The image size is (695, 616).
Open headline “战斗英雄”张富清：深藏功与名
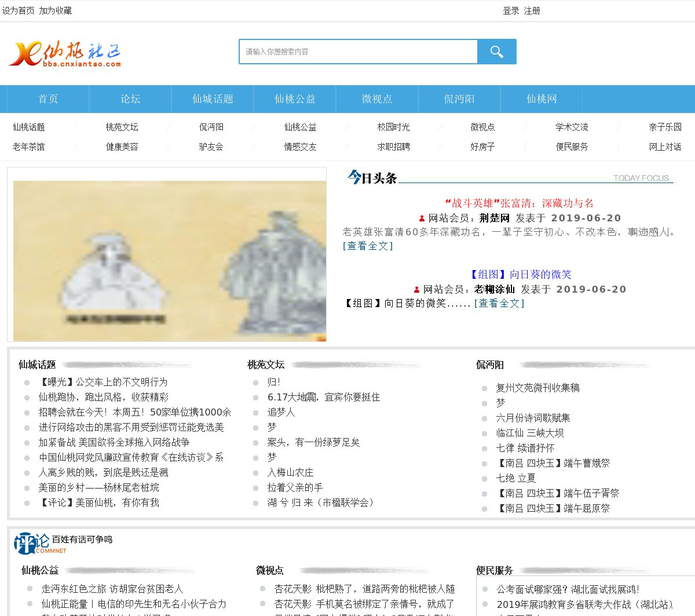(x=519, y=203)
